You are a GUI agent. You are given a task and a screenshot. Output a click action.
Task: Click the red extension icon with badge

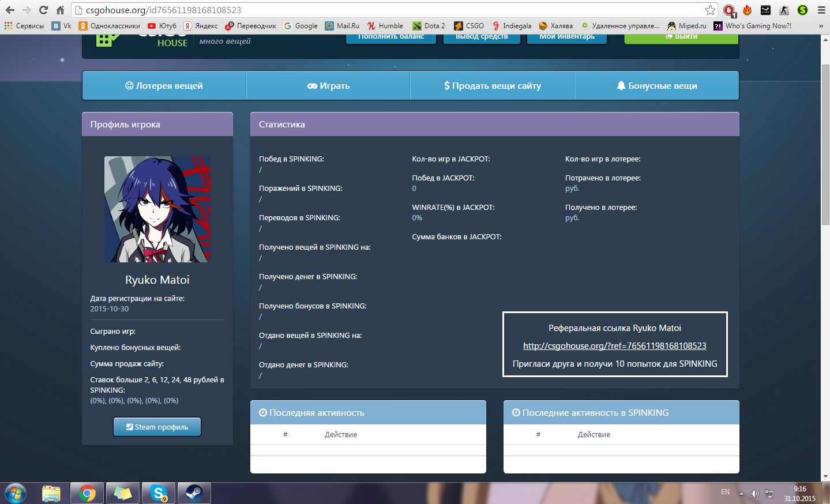(729, 10)
